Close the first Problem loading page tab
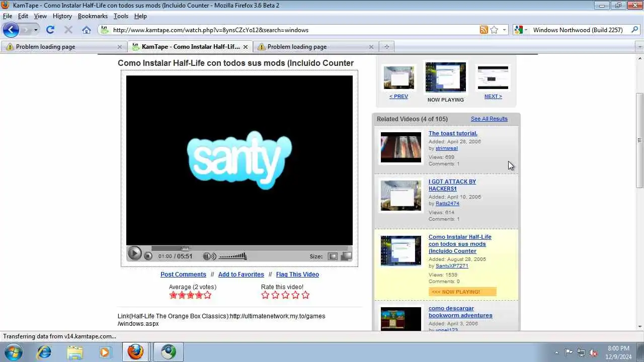This screenshot has height=362, width=644. coord(119,47)
